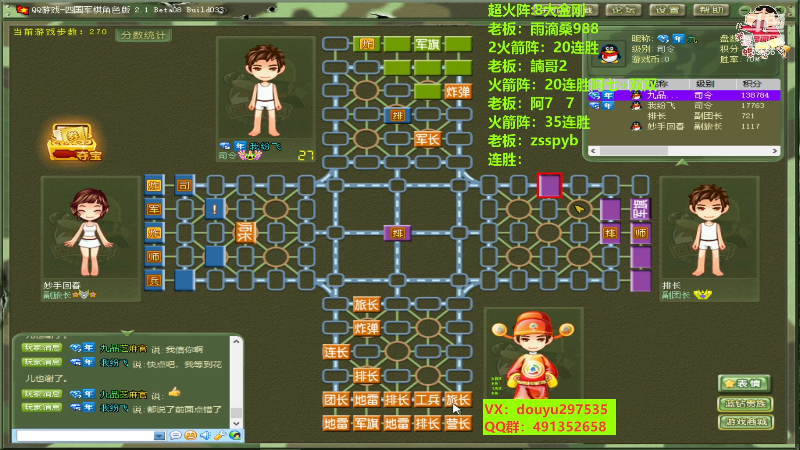Sort player list by 积分 column
This screenshot has width=800, height=450.
758,84
